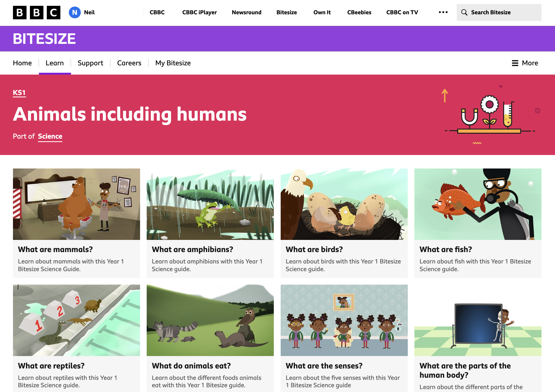Select the Learn tab

coord(55,63)
